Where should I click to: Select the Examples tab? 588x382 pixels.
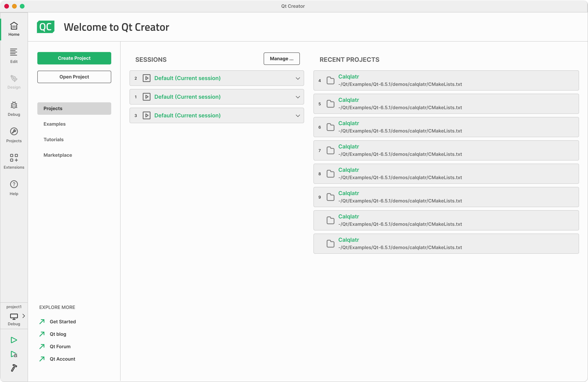pos(54,124)
